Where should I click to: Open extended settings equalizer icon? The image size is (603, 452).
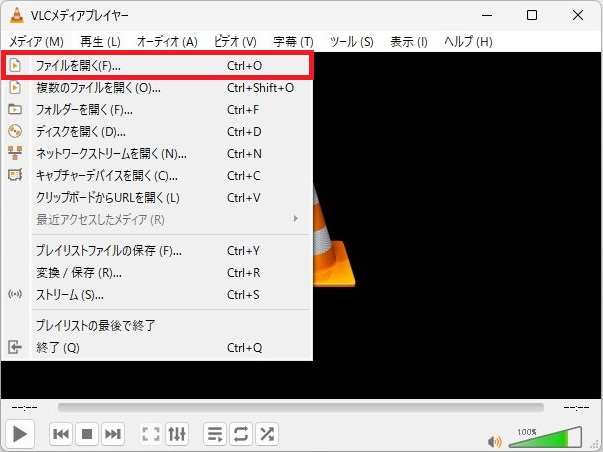[x=177, y=434]
